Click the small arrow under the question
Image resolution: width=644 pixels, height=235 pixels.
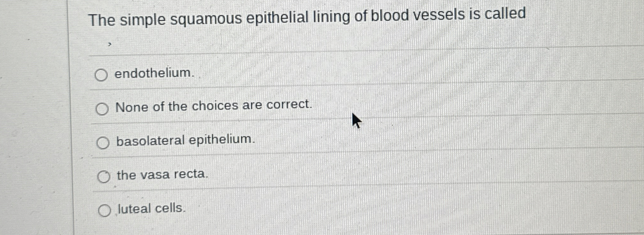tap(109, 44)
